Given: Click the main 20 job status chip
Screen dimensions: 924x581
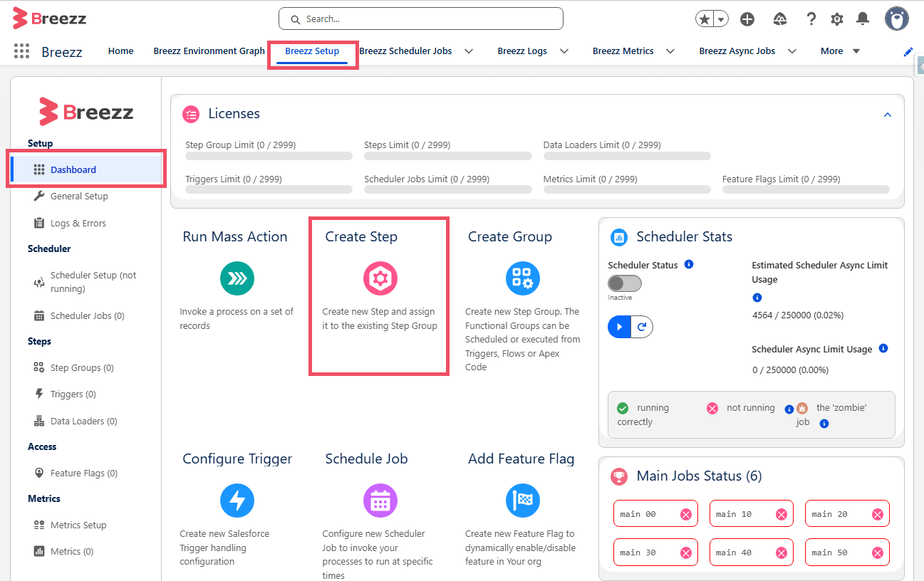Looking at the screenshot, I should [847, 514].
